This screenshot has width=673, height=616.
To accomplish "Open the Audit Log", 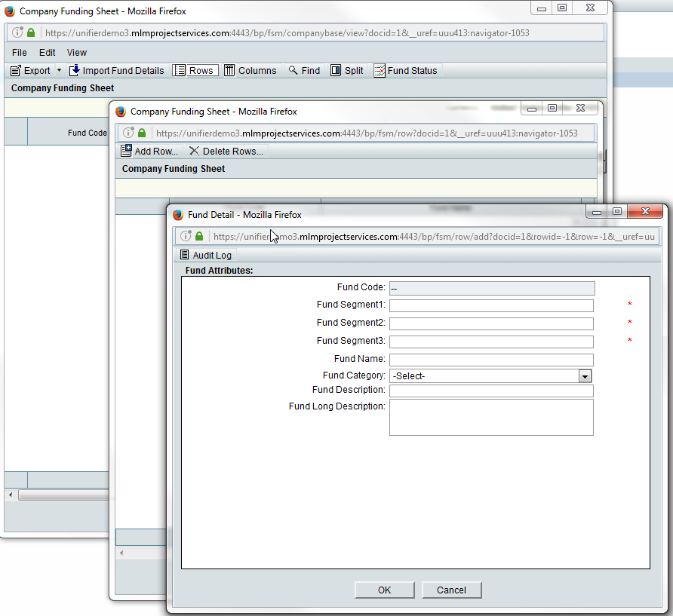I will tap(205, 255).
